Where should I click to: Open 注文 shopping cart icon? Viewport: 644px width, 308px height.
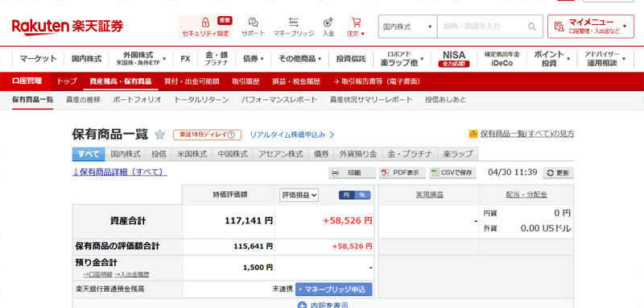pos(356,23)
